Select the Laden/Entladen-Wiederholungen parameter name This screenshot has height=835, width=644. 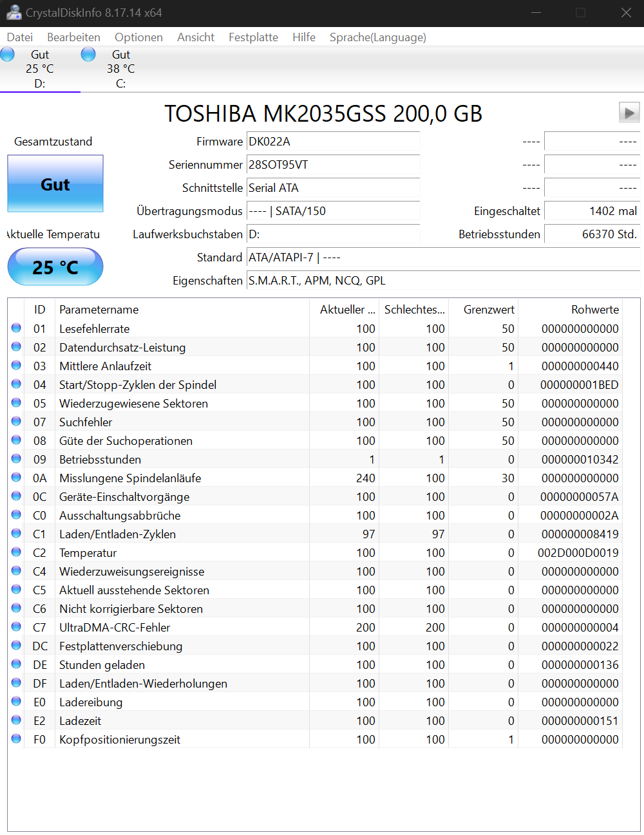(143, 683)
